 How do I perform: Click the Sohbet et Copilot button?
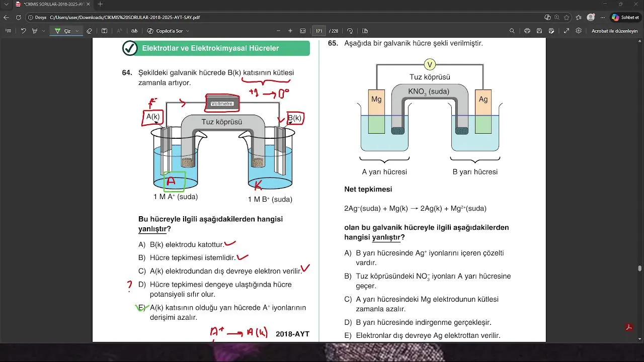625,17
